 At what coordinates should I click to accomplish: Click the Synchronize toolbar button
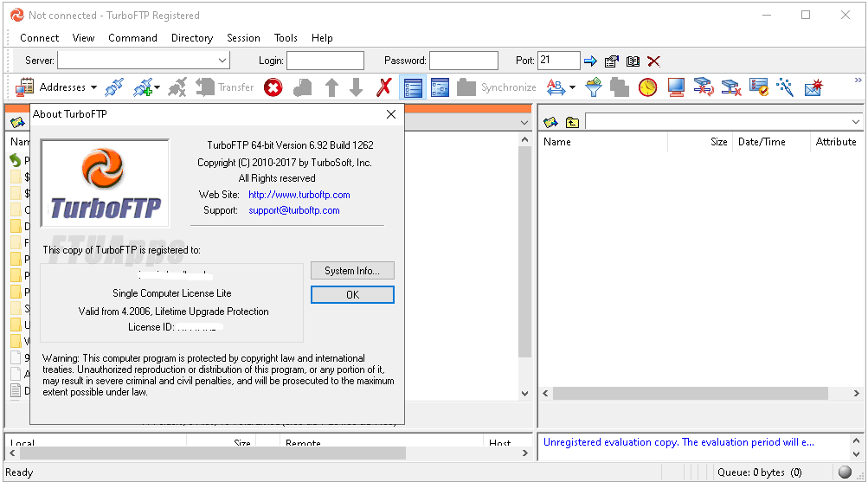point(497,87)
